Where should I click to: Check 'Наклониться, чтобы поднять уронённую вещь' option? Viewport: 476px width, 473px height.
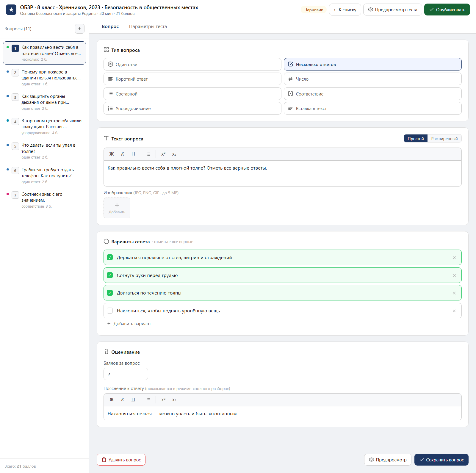tap(110, 311)
